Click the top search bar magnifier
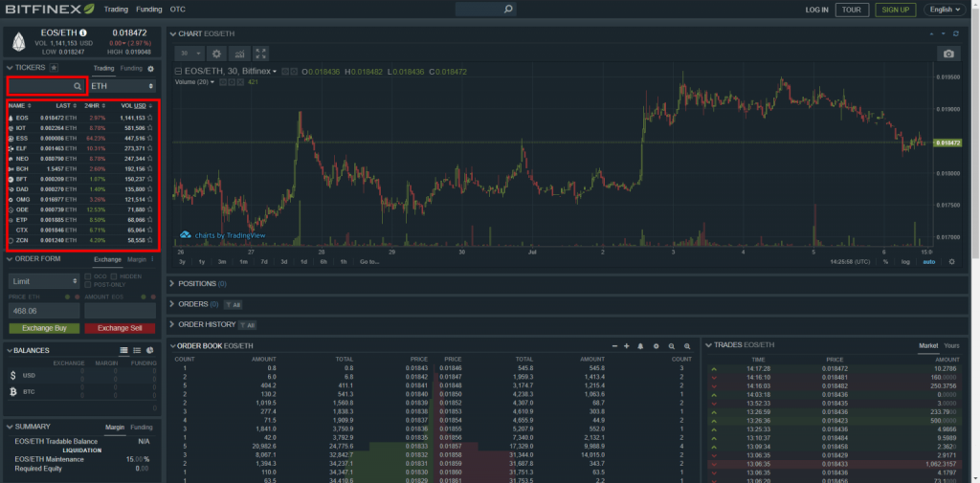 (x=508, y=10)
